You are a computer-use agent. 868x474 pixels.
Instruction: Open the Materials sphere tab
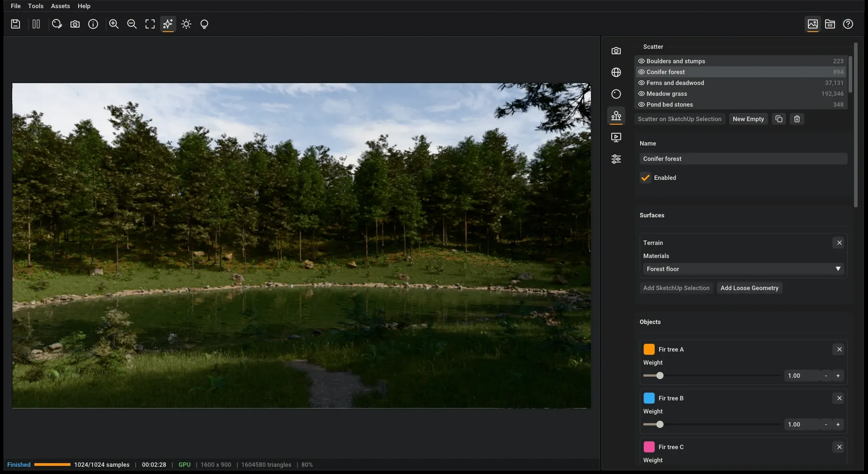pyautogui.click(x=616, y=94)
